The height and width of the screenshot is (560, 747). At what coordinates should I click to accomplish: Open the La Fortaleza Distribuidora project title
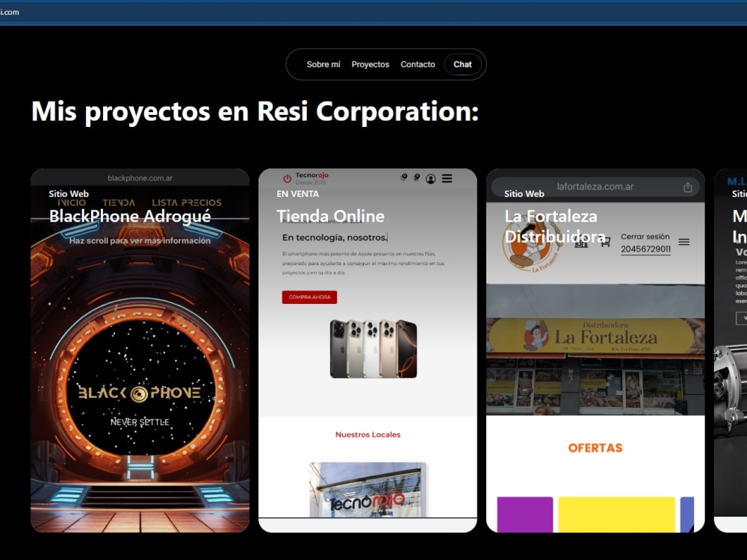[555, 226]
